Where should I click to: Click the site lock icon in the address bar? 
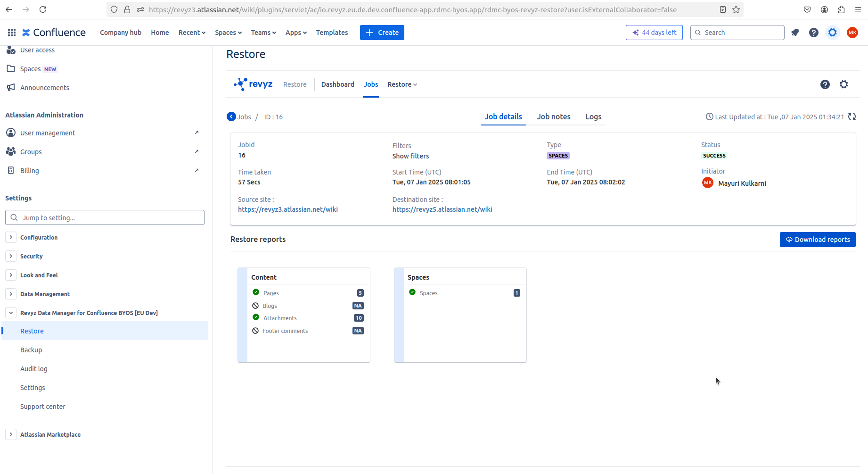tap(127, 9)
